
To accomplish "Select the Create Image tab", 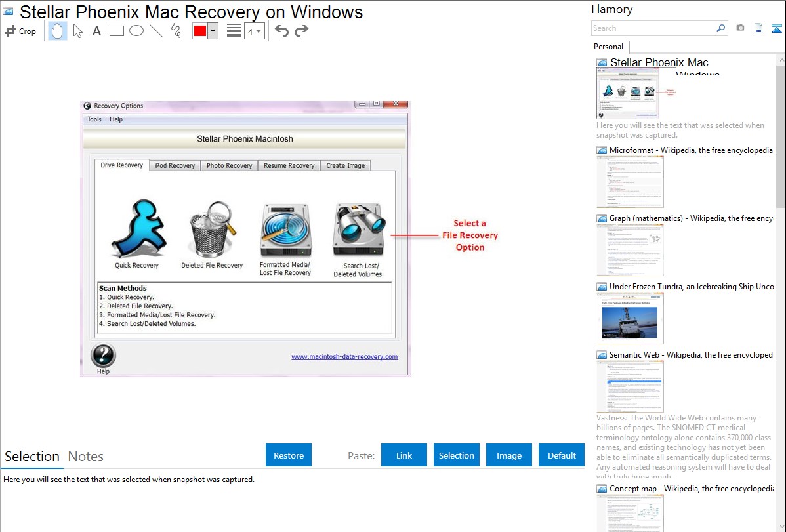I will pos(346,165).
